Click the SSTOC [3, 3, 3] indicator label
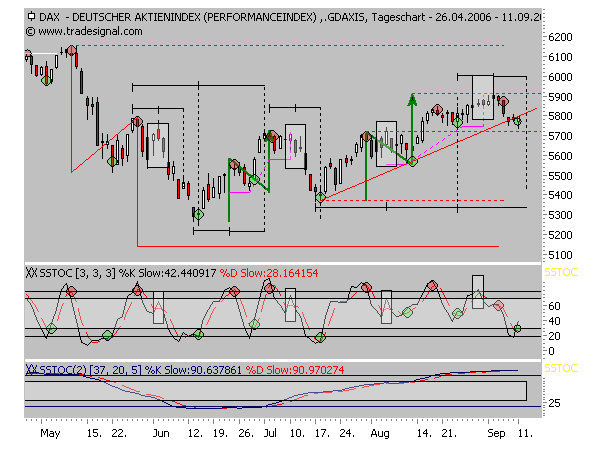 (77, 273)
